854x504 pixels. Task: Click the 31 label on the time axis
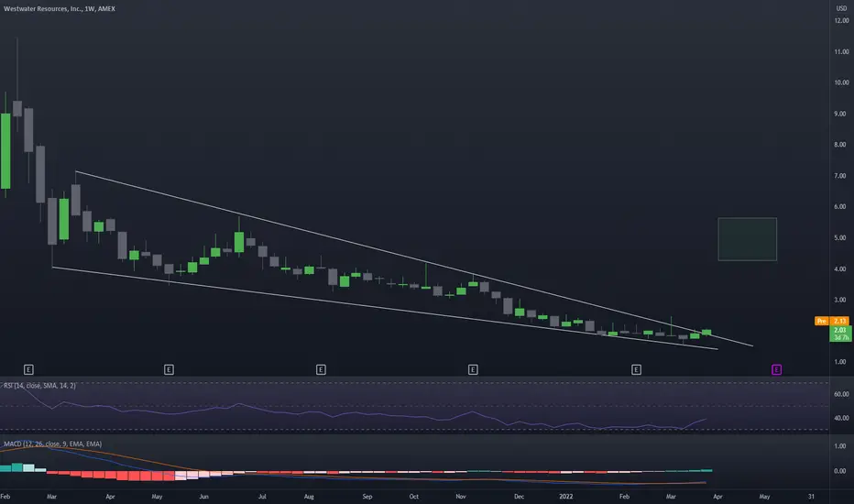coord(811,497)
